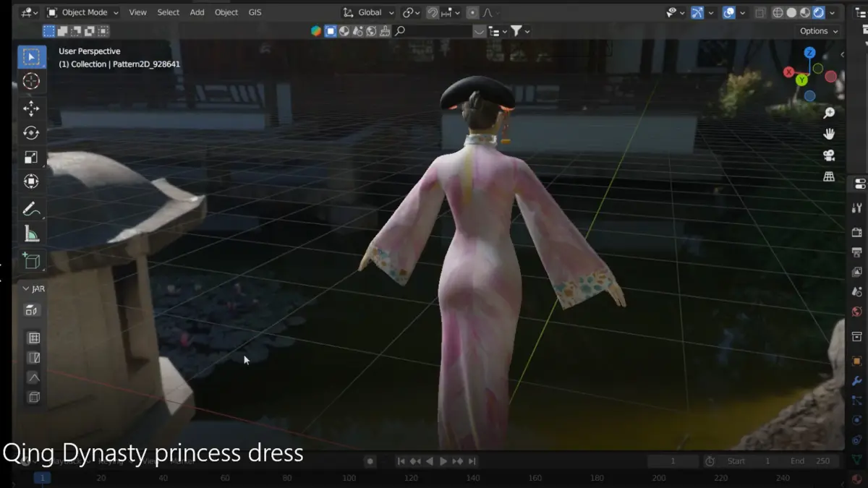
Task: Click the JAR roof-shaped caret icon
Action: tap(33, 377)
